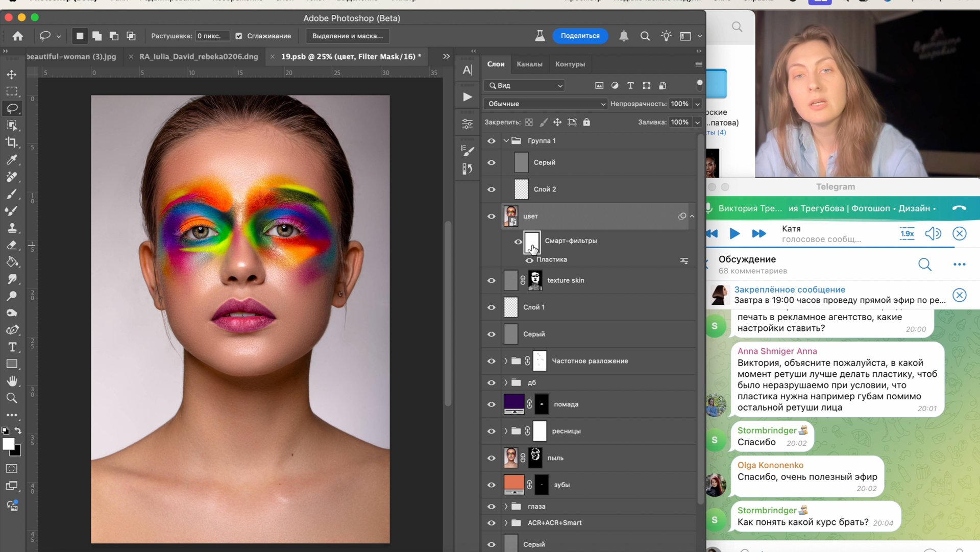This screenshot has height=552, width=980.
Task: Select the Crop tool
Action: [x=12, y=142]
